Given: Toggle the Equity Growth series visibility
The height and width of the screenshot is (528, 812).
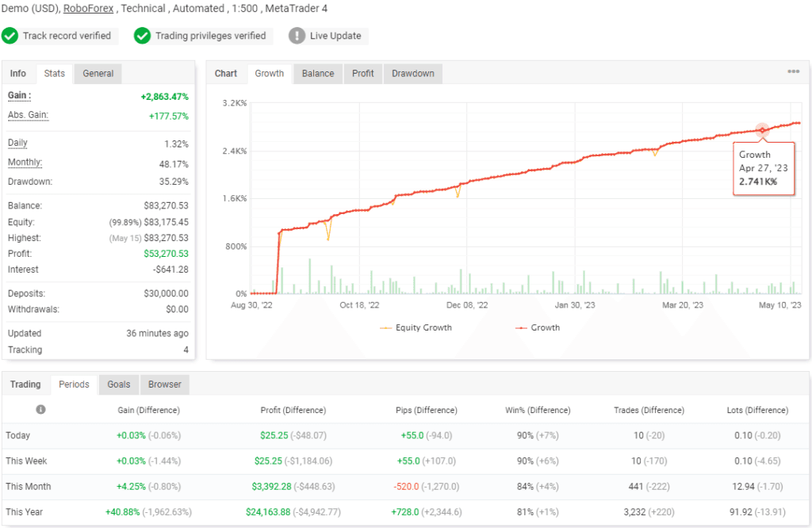Looking at the screenshot, I should (416, 327).
